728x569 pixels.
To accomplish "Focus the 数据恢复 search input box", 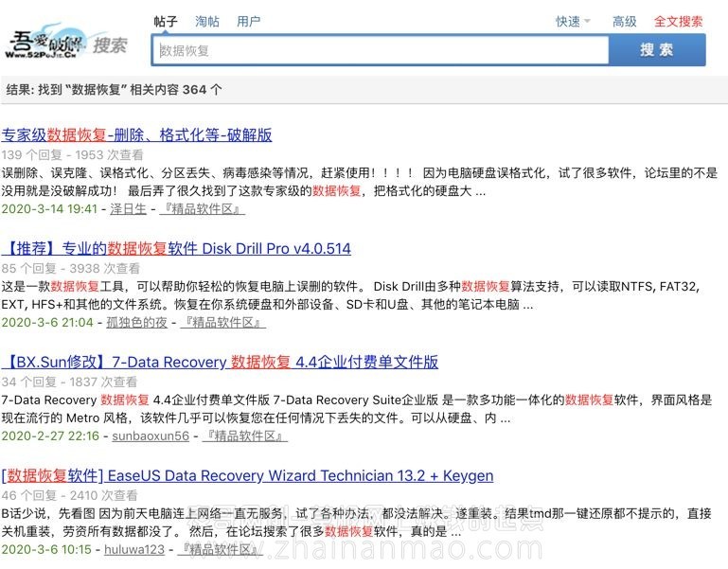I will point(381,50).
